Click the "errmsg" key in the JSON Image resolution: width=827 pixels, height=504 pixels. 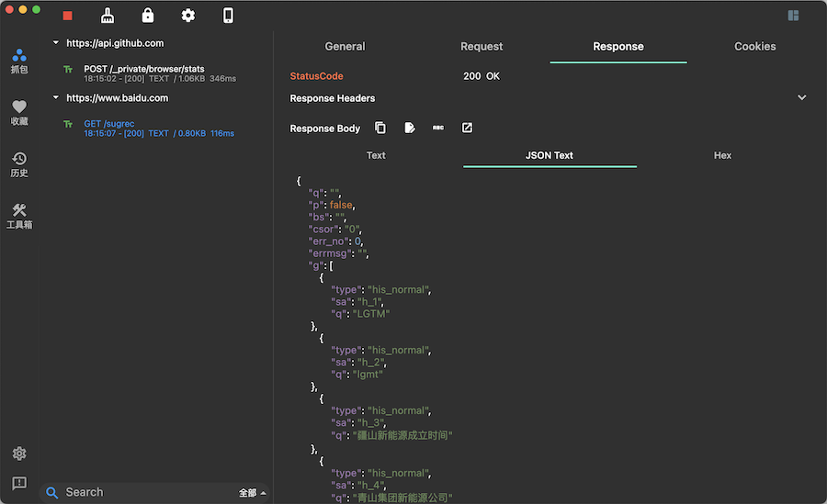pyautogui.click(x=330, y=253)
